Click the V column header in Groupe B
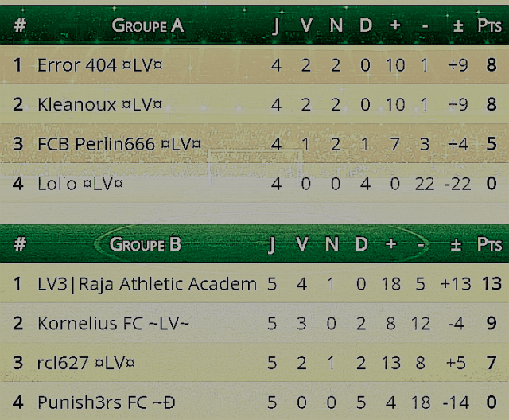The image size is (509, 420). click(302, 244)
